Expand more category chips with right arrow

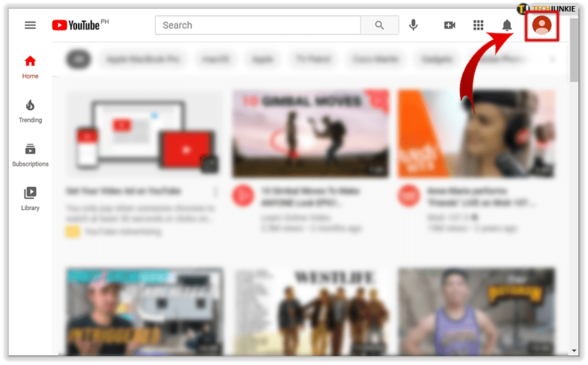click(553, 59)
